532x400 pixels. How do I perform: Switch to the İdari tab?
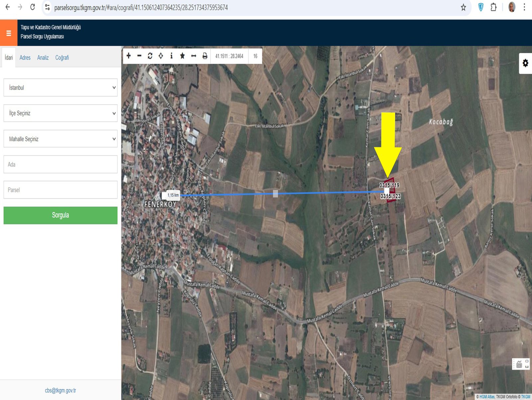click(x=9, y=58)
